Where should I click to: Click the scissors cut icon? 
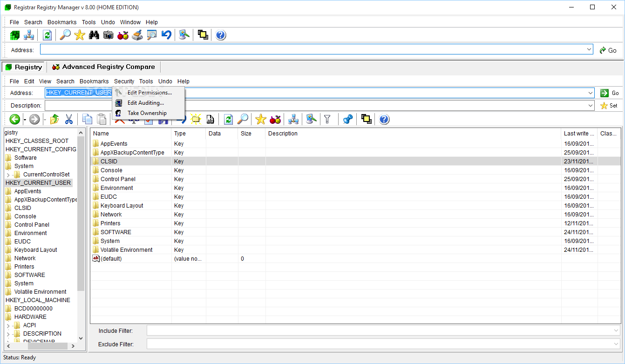(69, 119)
